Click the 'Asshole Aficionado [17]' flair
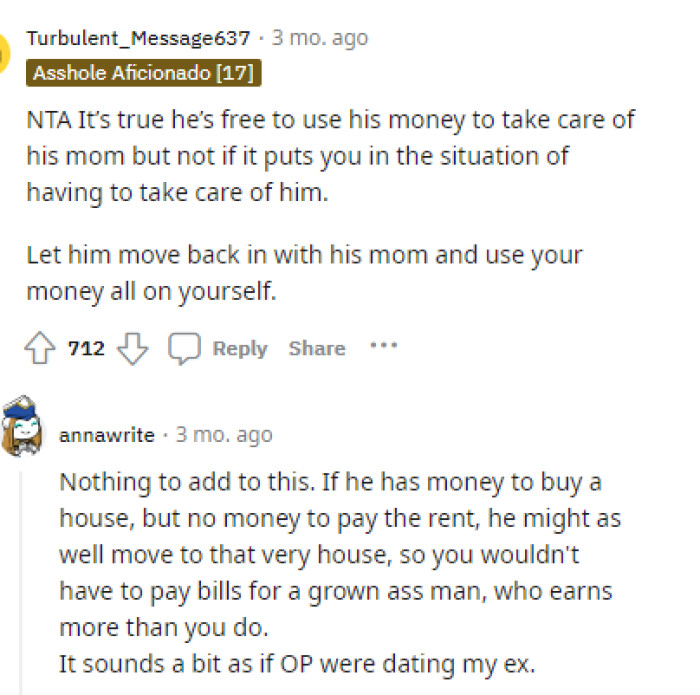The height and width of the screenshot is (695, 700). 144,72
